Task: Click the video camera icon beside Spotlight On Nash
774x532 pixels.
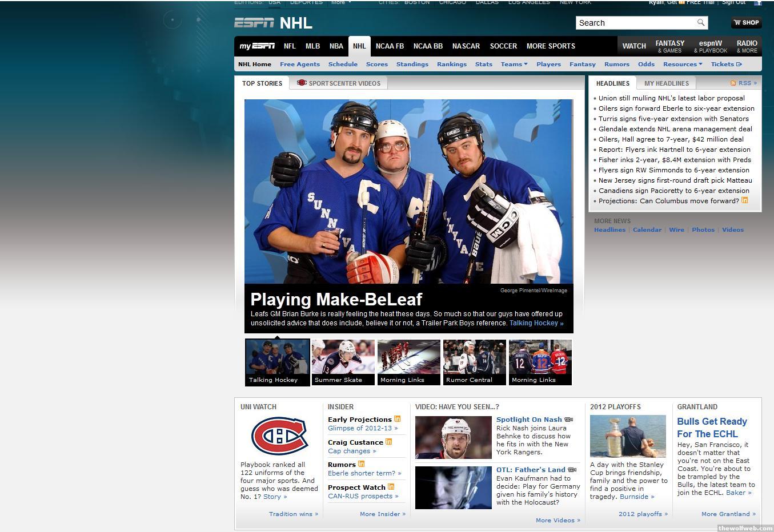Action: click(x=568, y=420)
